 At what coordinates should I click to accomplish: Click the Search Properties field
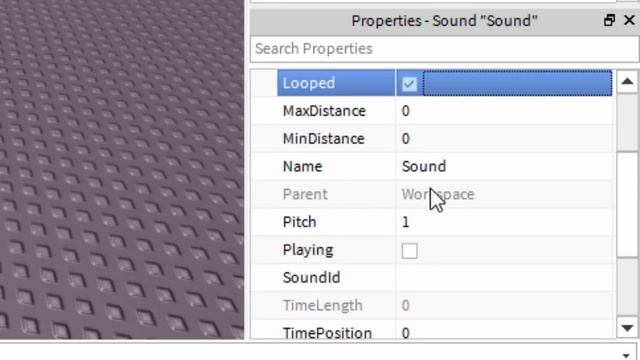pos(444,49)
